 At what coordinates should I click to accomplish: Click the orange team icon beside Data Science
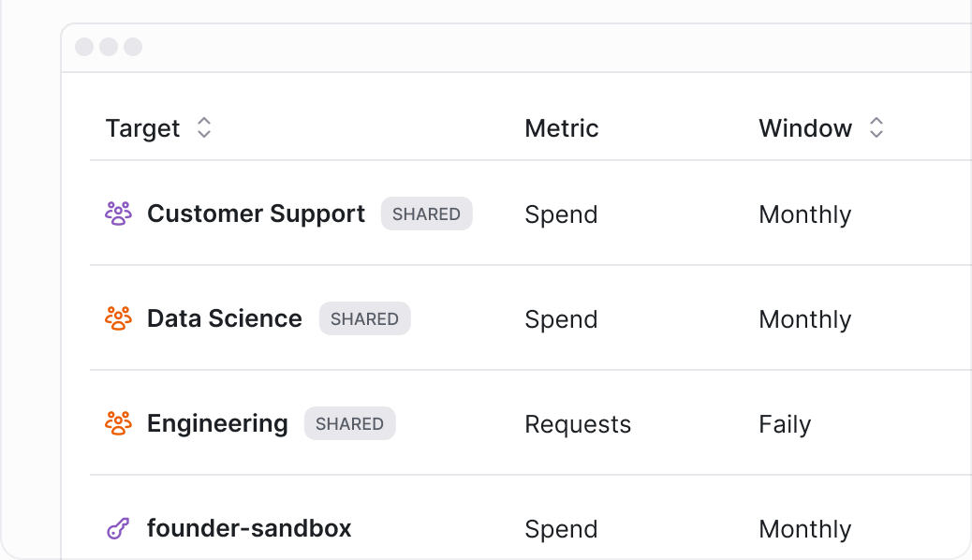click(x=118, y=318)
